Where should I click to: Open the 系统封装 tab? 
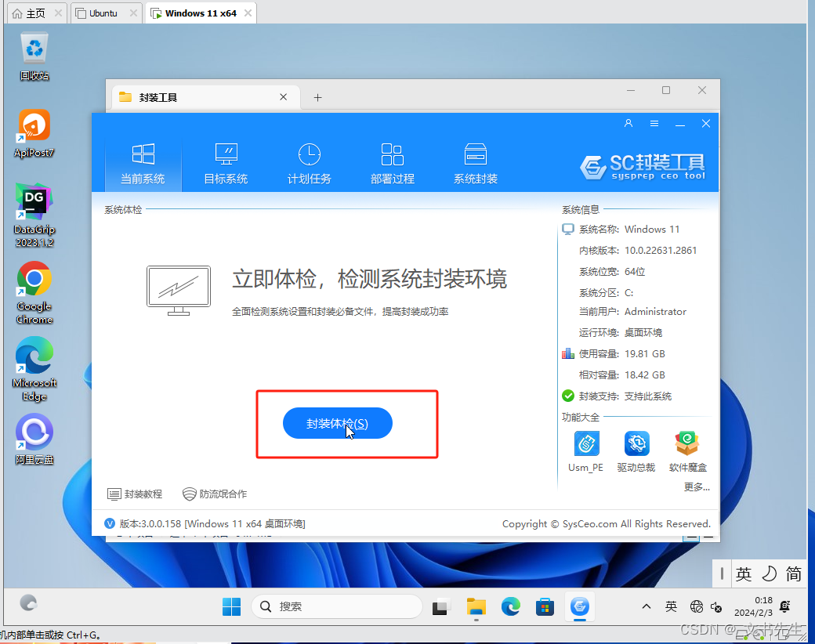[x=476, y=164]
